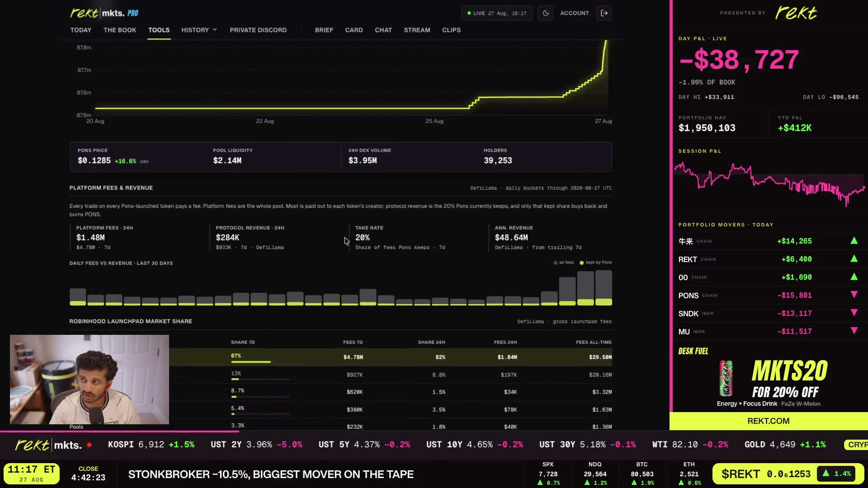The height and width of the screenshot is (488, 868).
Task: Open the CARD section
Action: (x=354, y=30)
